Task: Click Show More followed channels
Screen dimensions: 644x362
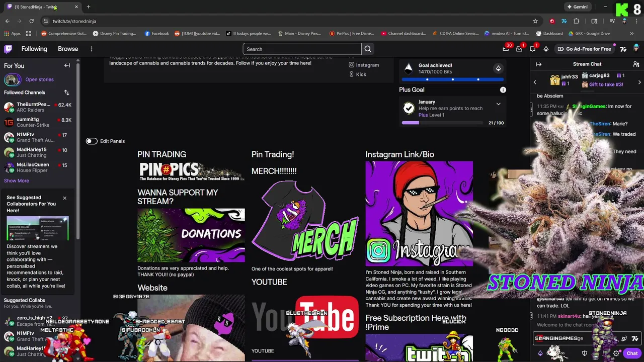Action: pos(17,180)
